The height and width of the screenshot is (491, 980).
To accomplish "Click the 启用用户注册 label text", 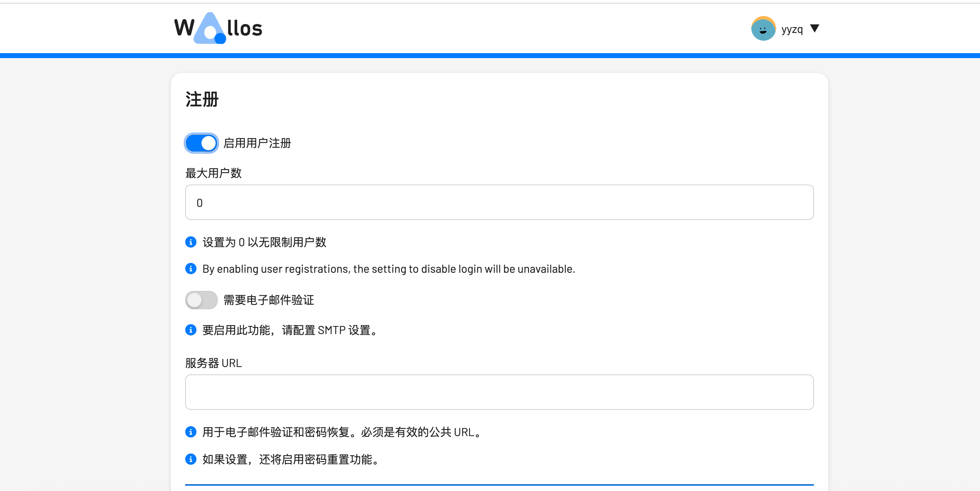I will pos(257,143).
